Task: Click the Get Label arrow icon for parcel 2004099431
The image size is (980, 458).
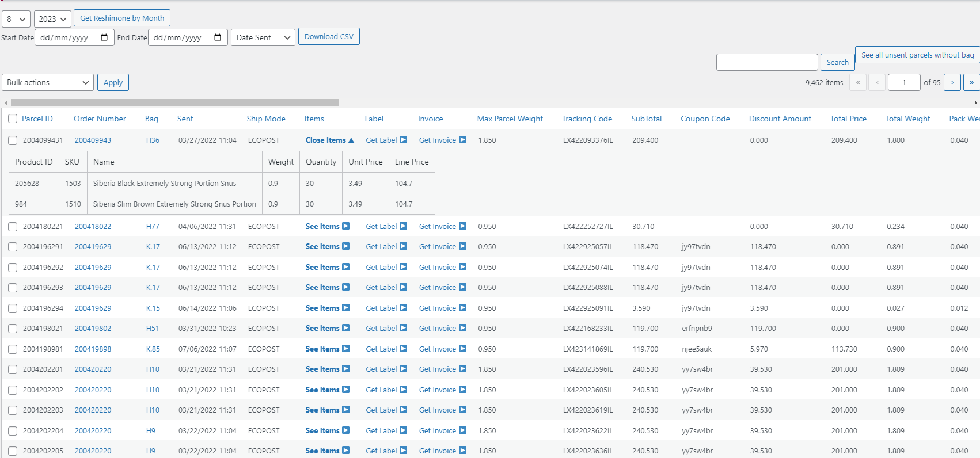Action: tap(404, 140)
